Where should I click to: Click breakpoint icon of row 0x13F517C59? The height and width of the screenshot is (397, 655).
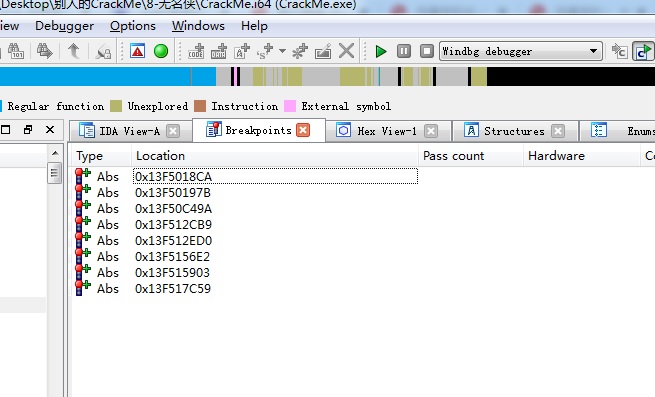pos(83,288)
